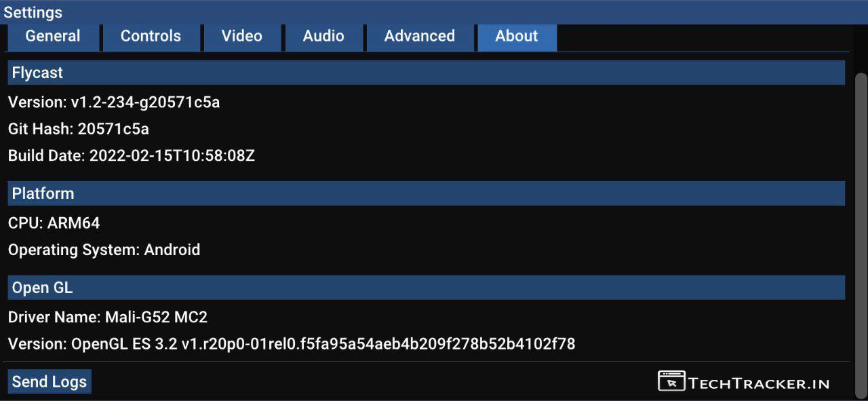Select the Video settings tab
The width and height of the screenshot is (868, 401).
(x=241, y=37)
